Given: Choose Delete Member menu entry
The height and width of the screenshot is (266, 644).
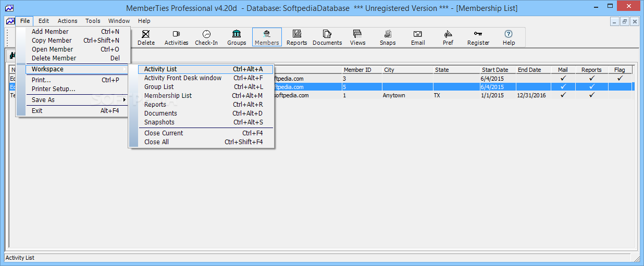Looking at the screenshot, I should (77, 58).
